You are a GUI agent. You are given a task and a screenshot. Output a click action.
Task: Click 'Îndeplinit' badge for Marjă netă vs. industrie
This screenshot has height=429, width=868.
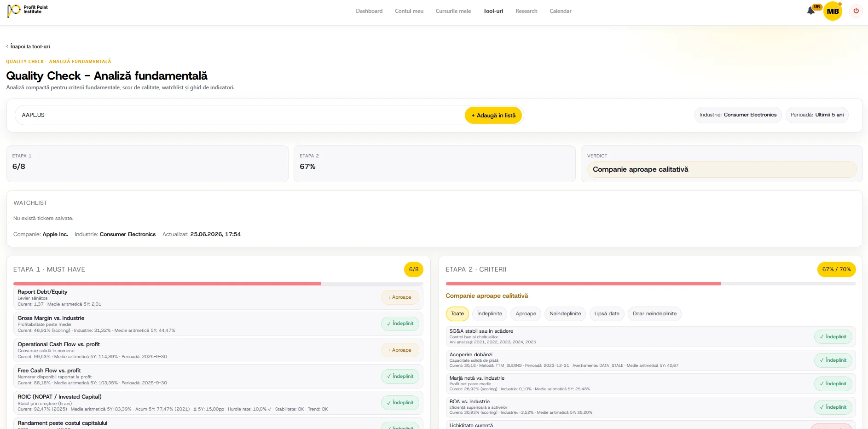[833, 384]
